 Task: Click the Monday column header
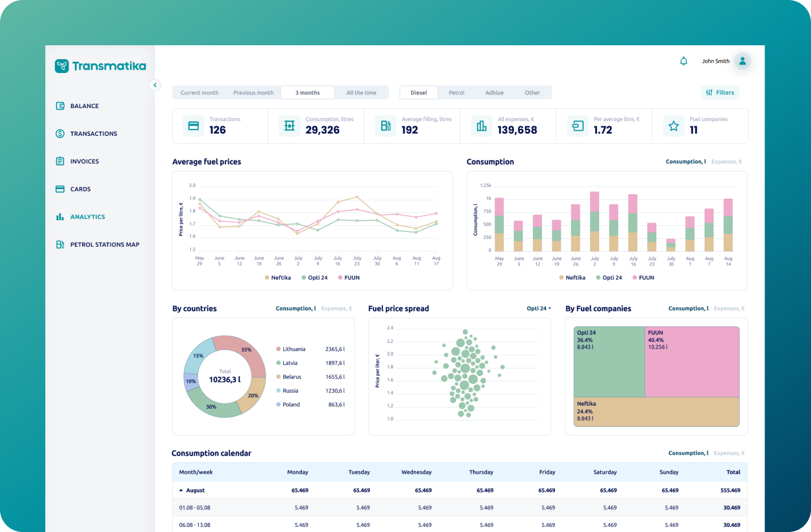(x=297, y=472)
